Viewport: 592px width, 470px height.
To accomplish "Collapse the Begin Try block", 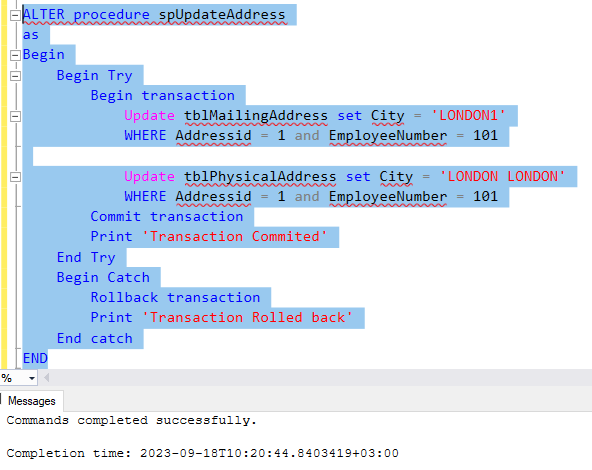I will [x=15, y=76].
